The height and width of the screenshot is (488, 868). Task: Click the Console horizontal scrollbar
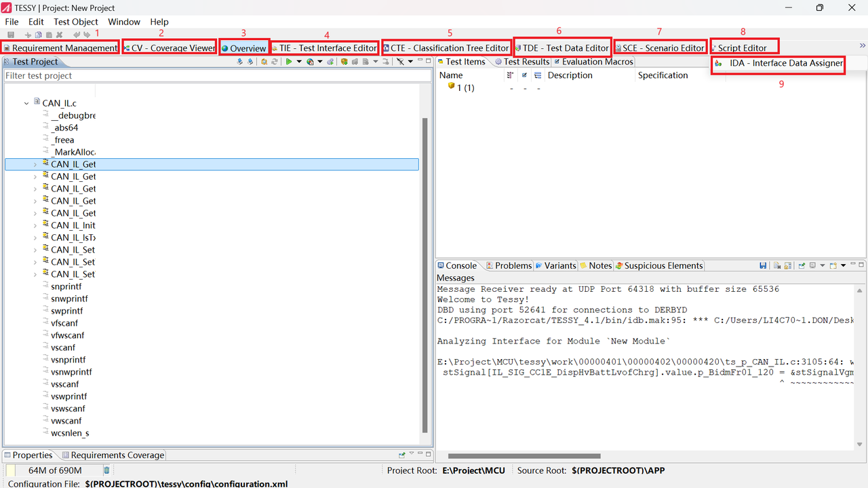click(524, 456)
